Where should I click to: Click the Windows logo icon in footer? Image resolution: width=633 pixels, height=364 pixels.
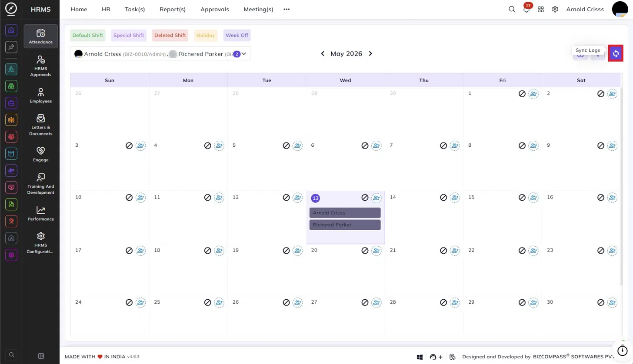[x=420, y=357]
